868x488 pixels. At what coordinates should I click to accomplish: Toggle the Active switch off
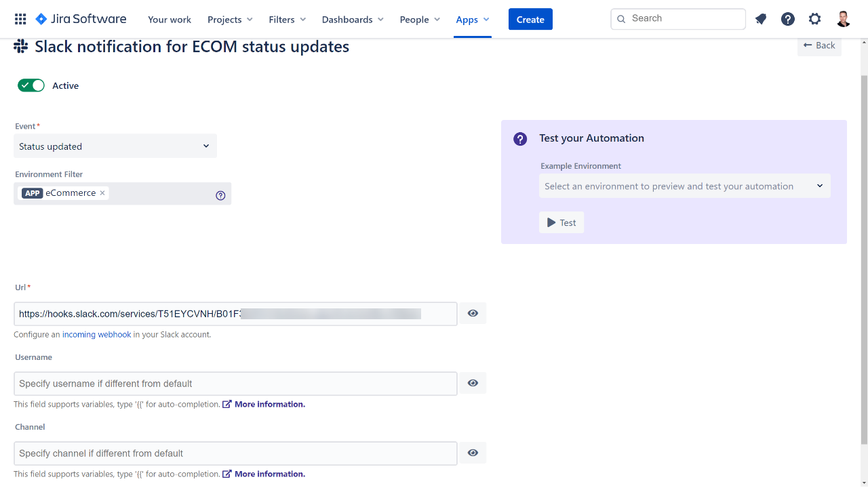click(31, 85)
